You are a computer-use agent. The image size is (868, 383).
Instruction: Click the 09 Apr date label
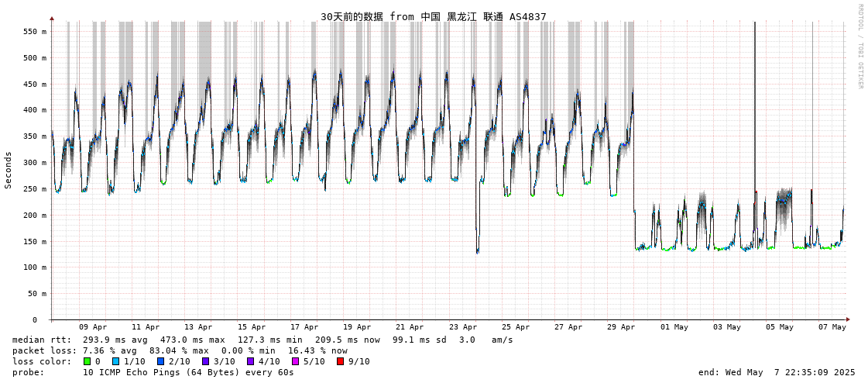coord(93,328)
